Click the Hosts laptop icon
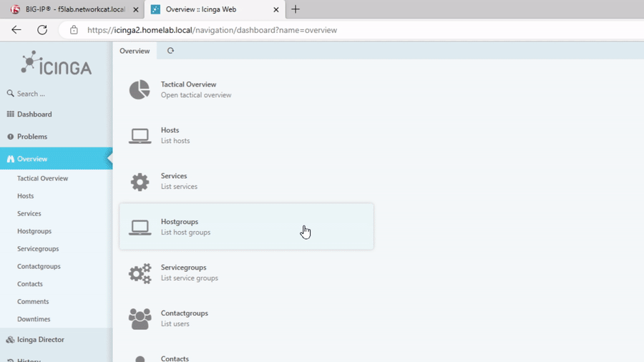Image resolution: width=644 pixels, height=362 pixels. click(x=140, y=136)
